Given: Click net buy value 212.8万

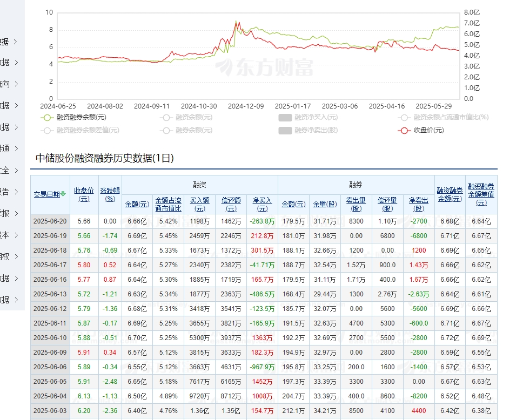Looking at the screenshot, I should pos(262,236).
